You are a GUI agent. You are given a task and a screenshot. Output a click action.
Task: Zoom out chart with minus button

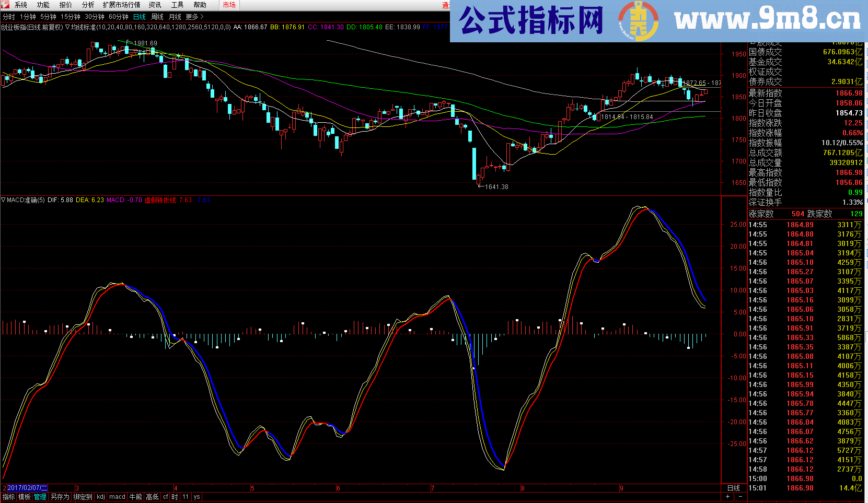[740, 497]
